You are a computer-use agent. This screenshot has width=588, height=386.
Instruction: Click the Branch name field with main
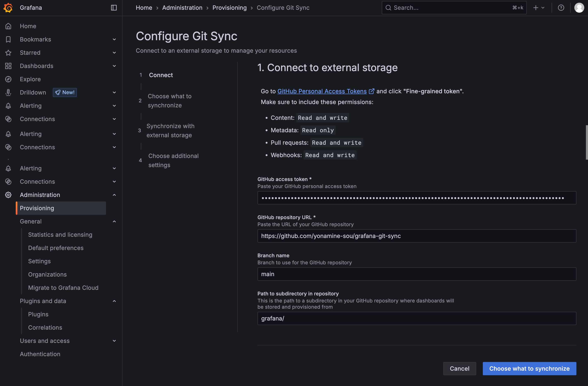[417, 274]
